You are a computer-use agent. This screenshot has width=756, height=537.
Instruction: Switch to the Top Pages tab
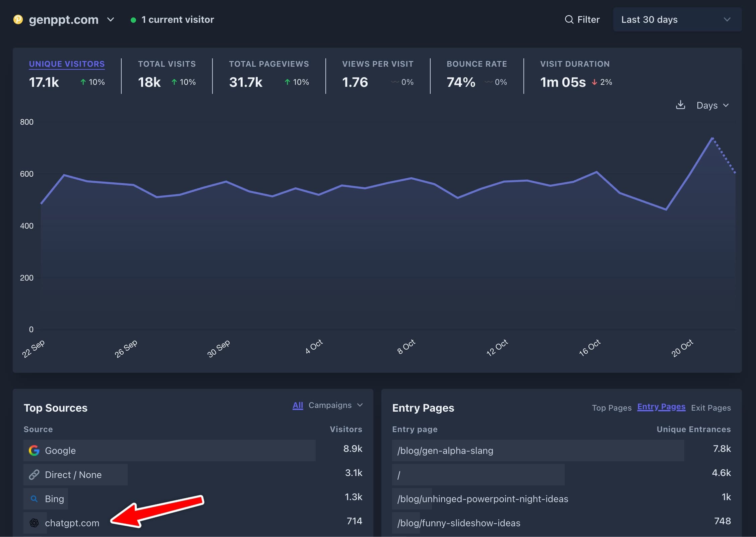click(x=612, y=408)
